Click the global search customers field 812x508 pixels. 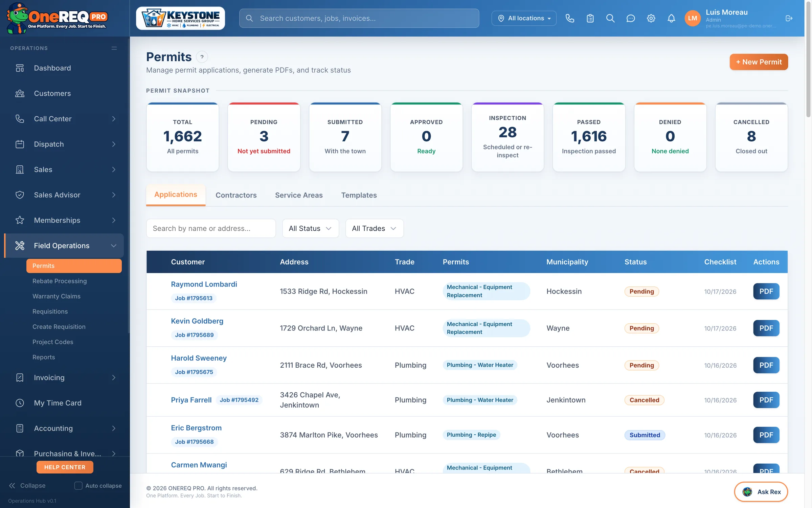click(x=359, y=18)
